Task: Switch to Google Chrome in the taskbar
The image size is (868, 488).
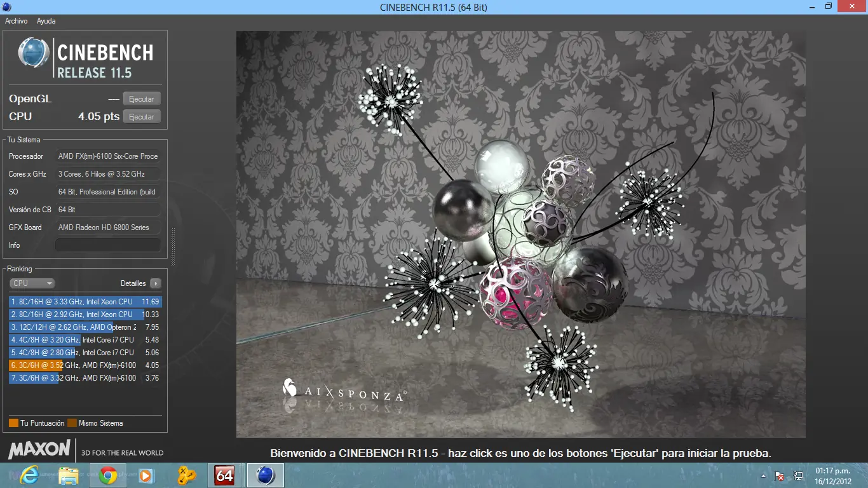Action: point(108,475)
